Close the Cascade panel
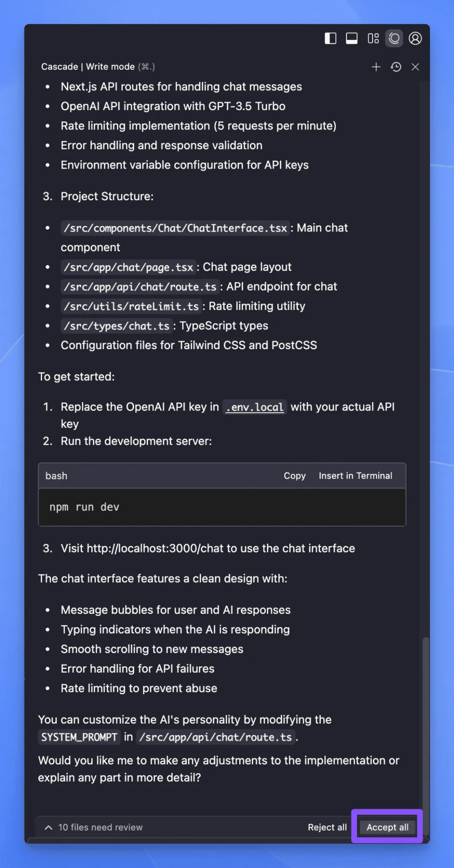 415,67
